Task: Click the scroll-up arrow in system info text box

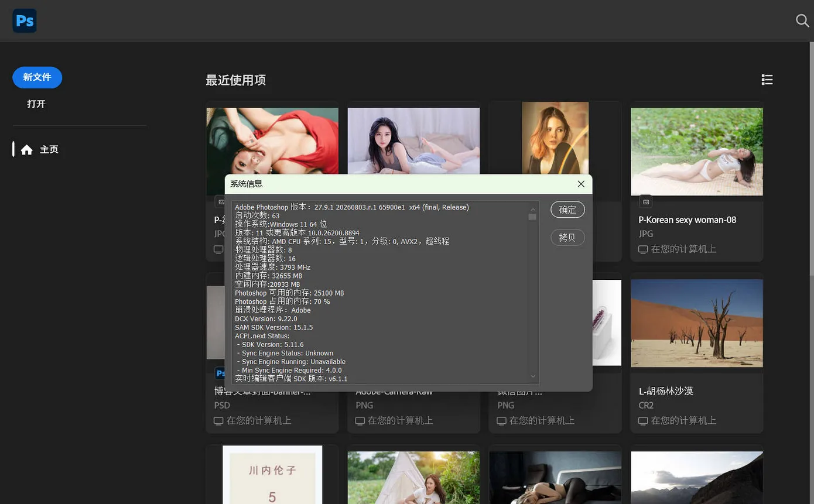Action: 533,208
